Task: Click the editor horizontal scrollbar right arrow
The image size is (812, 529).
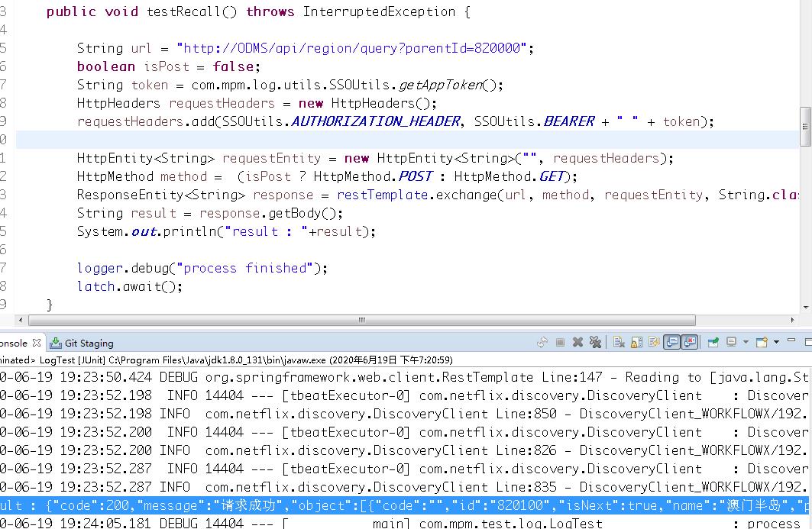Action: tap(792, 320)
